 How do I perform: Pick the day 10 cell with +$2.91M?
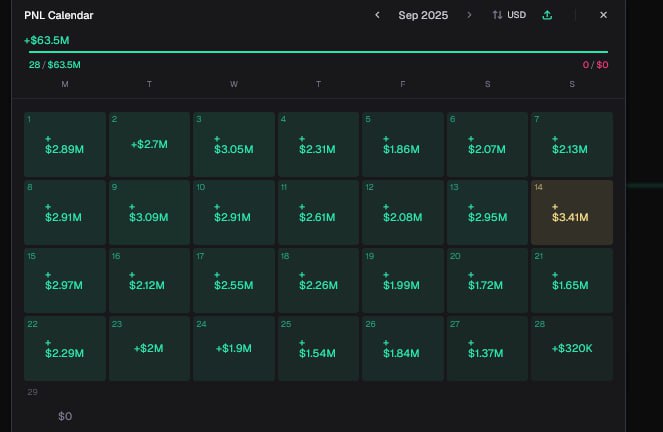[x=234, y=213]
